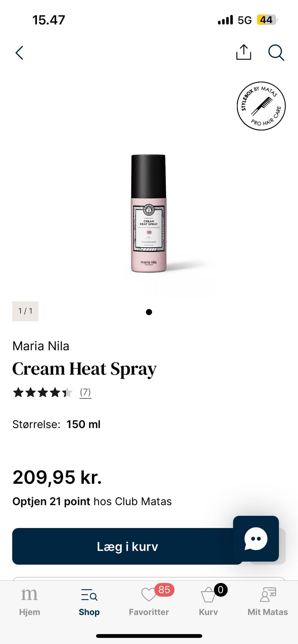Go to Mit Matas profile
This screenshot has height=644, width=298.
[x=268, y=601]
